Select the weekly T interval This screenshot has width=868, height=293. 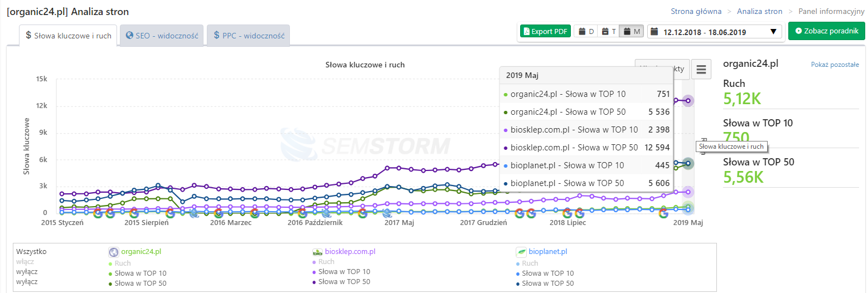tap(608, 32)
